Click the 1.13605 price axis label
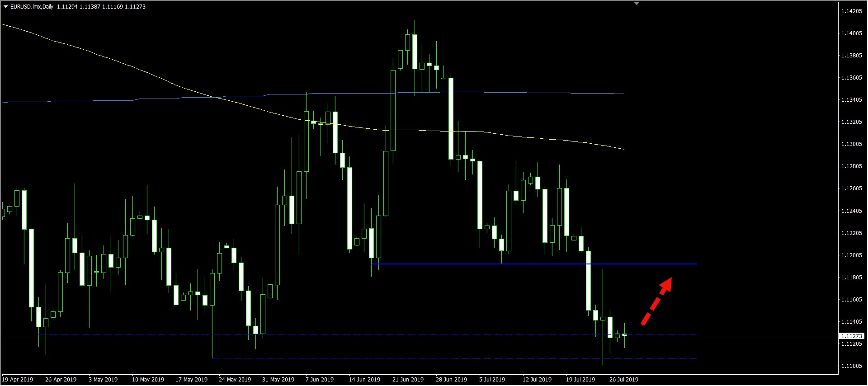The image size is (868, 386). pyautogui.click(x=851, y=78)
